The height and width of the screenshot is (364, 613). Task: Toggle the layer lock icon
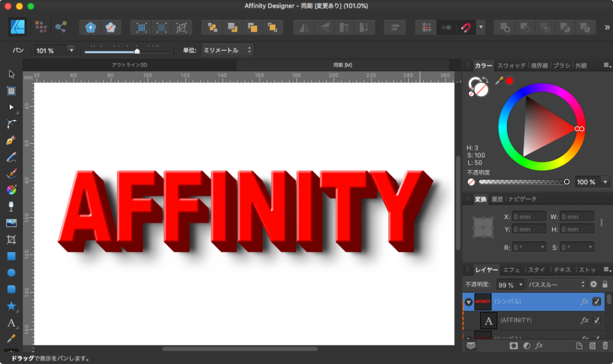[x=605, y=284]
